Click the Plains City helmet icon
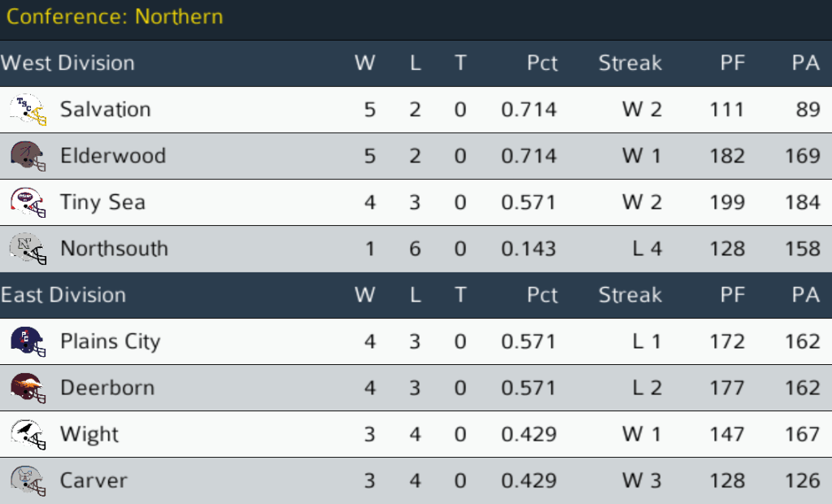Screen dimensions: 832x504 (x=28, y=341)
